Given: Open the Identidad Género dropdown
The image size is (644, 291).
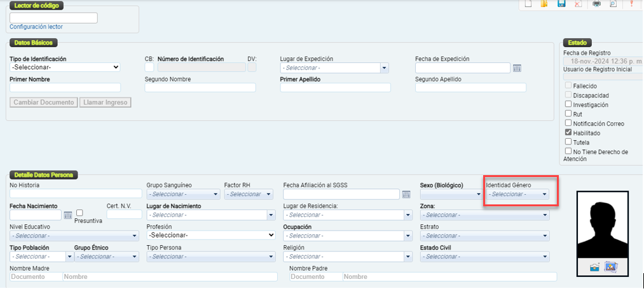Looking at the screenshot, I should tap(517, 194).
